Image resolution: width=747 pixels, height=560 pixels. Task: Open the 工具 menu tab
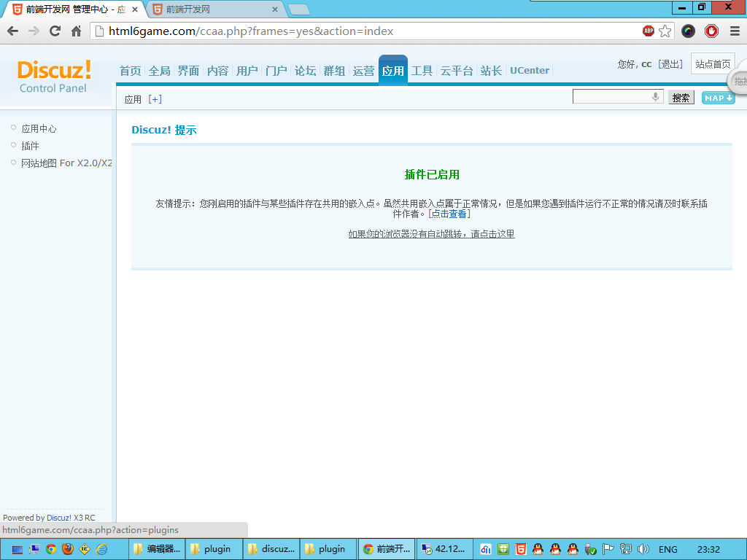(x=422, y=71)
